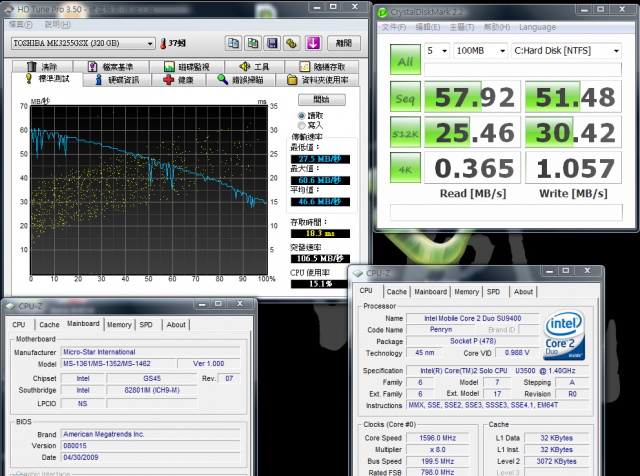
Task: Click the 512K read result 25.46
Action: [x=473, y=132]
